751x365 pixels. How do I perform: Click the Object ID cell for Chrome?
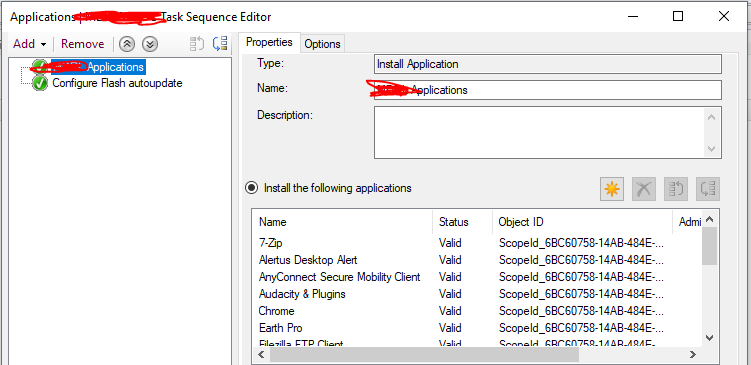[x=581, y=311]
